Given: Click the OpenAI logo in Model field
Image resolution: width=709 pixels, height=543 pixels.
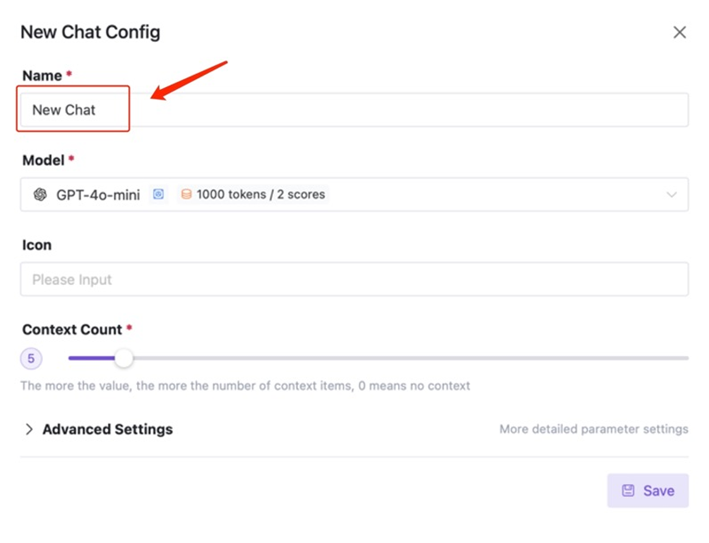Looking at the screenshot, I should click(x=40, y=194).
